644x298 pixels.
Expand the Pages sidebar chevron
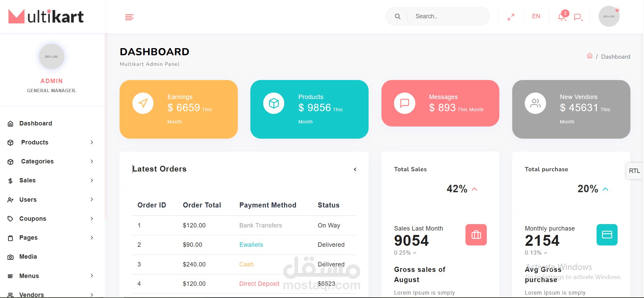(92, 238)
